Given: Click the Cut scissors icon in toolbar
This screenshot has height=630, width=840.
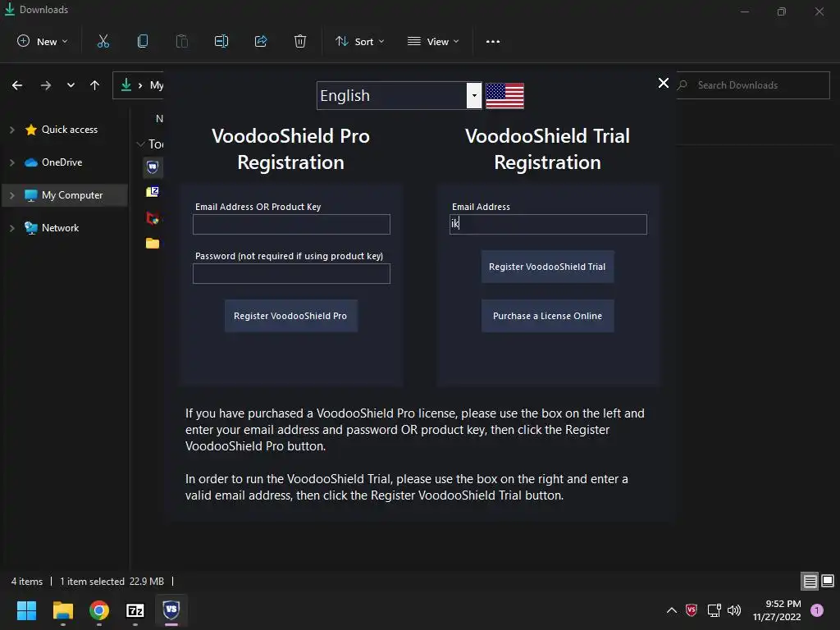Looking at the screenshot, I should pyautogui.click(x=103, y=41).
